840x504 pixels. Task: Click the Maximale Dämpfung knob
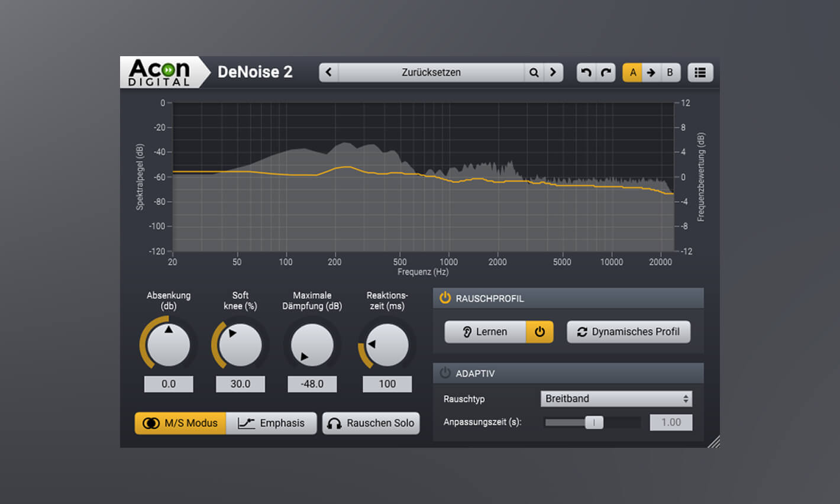(312, 345)
